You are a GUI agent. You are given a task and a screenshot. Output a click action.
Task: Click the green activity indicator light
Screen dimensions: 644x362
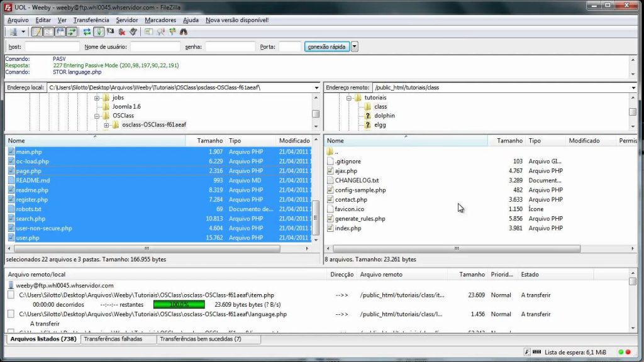pos(621,352)
